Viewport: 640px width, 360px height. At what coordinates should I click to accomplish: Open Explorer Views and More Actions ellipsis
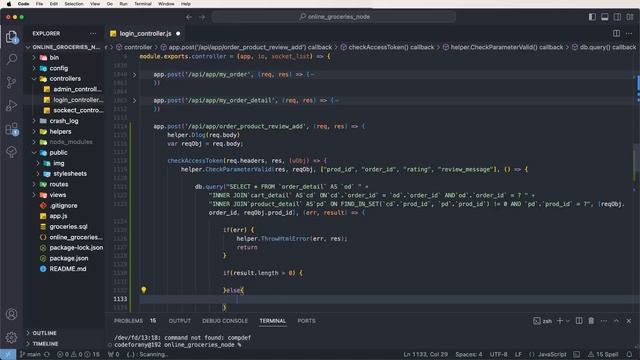pos(93,33)
